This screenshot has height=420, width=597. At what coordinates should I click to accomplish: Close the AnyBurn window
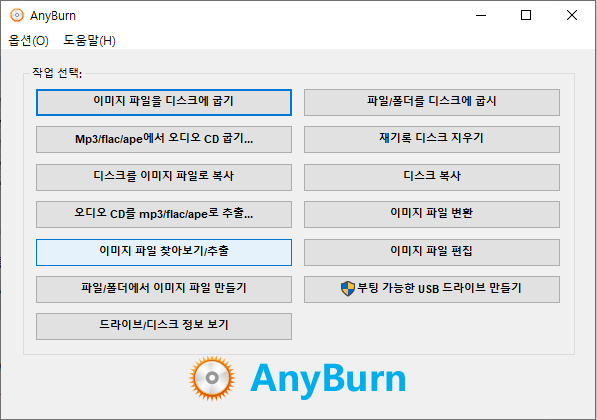click(571, 15)
